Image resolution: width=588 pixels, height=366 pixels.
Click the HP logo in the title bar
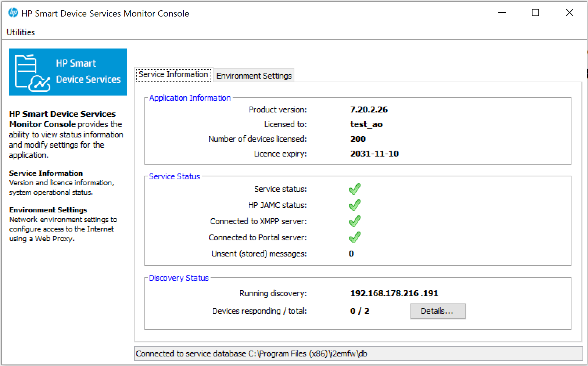click(13, 13)
